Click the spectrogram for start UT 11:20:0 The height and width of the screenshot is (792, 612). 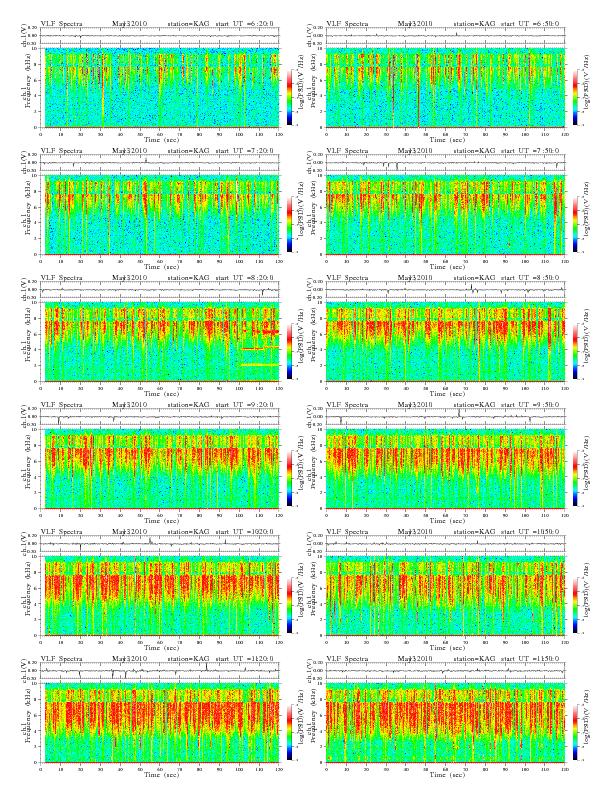tap(160, 723)
